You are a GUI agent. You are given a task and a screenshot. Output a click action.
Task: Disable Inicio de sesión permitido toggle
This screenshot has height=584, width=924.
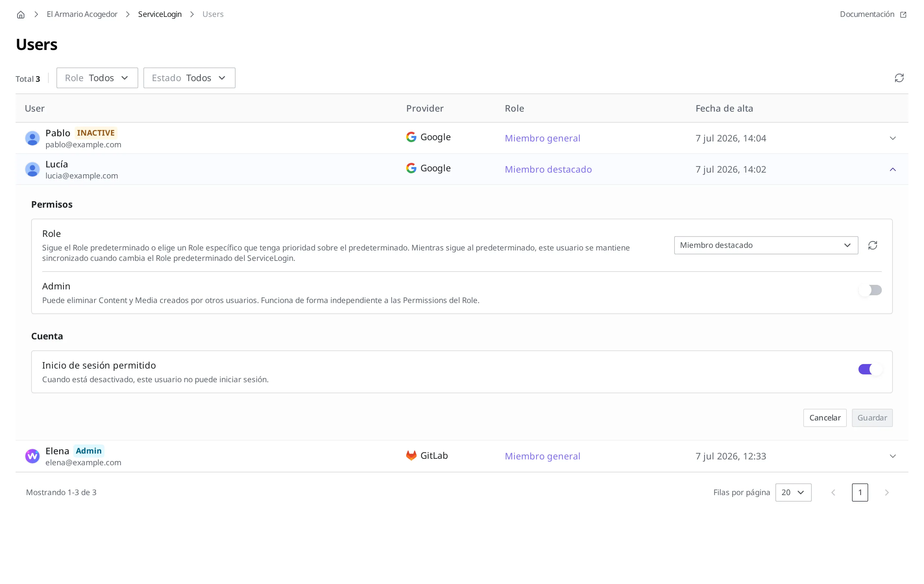point(870,369)
